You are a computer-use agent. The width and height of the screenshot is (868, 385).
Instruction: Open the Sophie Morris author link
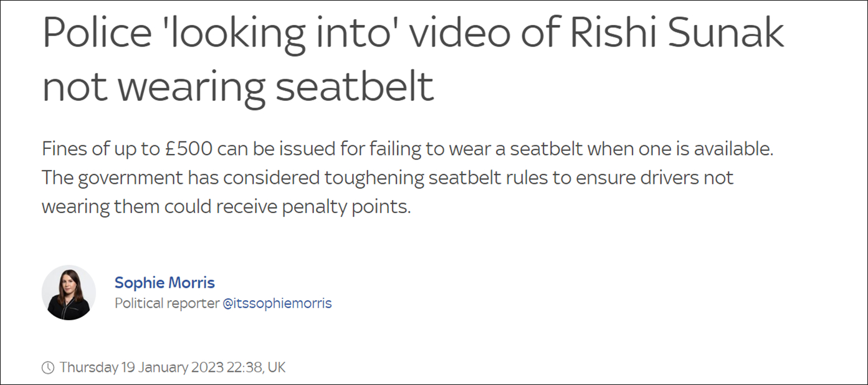coord(165,283)
